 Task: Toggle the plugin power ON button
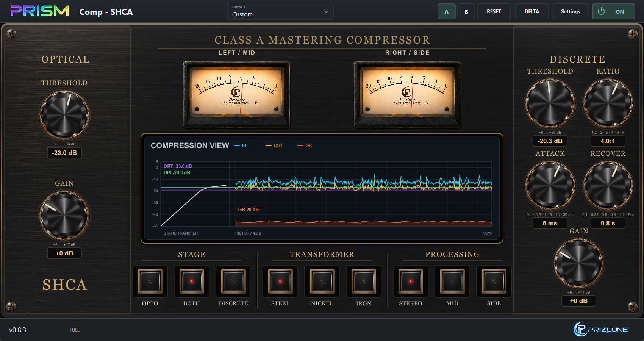(614, 11)
